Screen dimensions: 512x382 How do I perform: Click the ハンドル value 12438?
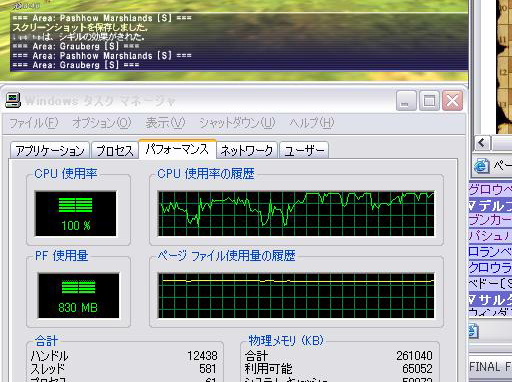(x=202, y=356)
